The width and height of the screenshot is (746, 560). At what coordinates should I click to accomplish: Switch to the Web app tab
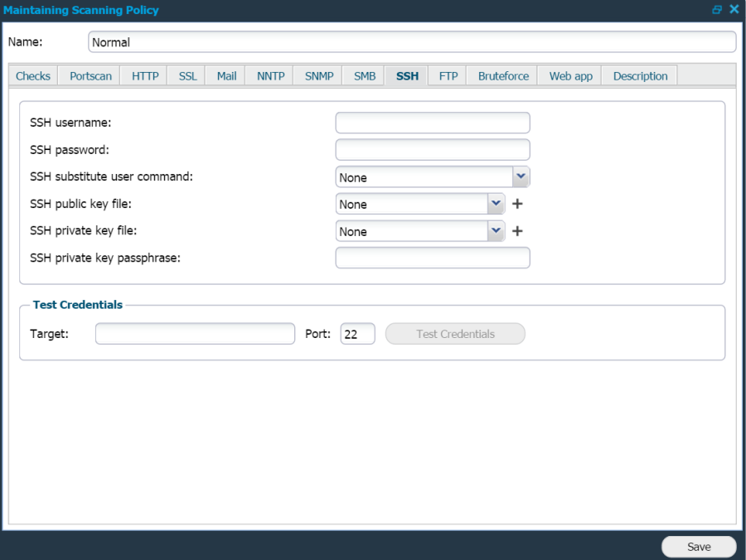pyautogui.click(x=569, y=75)
